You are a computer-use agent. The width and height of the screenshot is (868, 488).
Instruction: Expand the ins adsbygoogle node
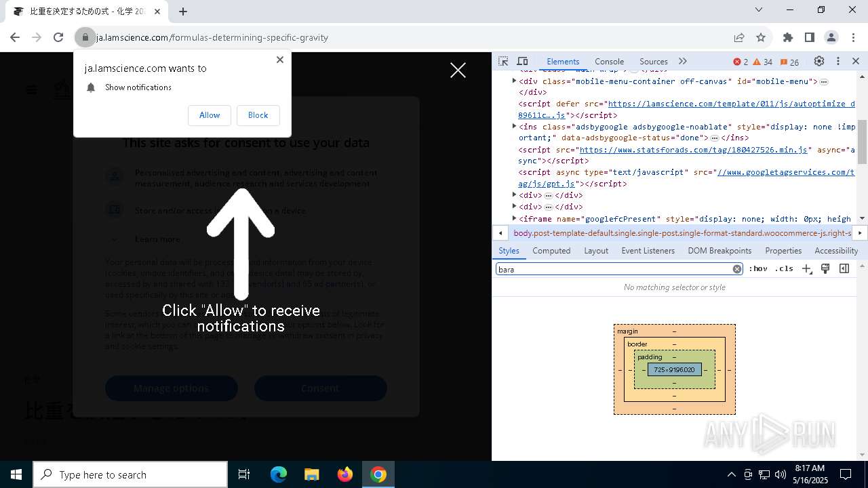click(x=514, y=126)
